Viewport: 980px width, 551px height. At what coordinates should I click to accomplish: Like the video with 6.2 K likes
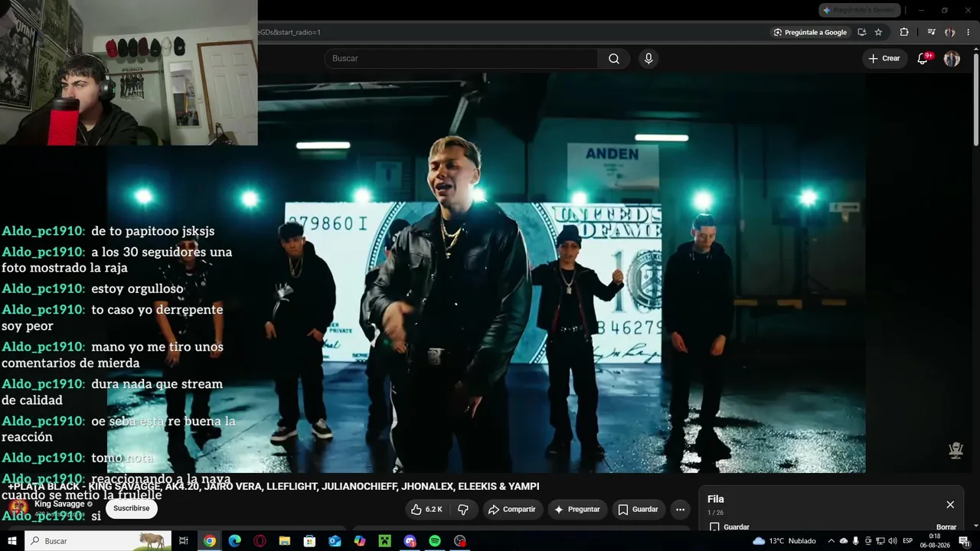(426, 510)
